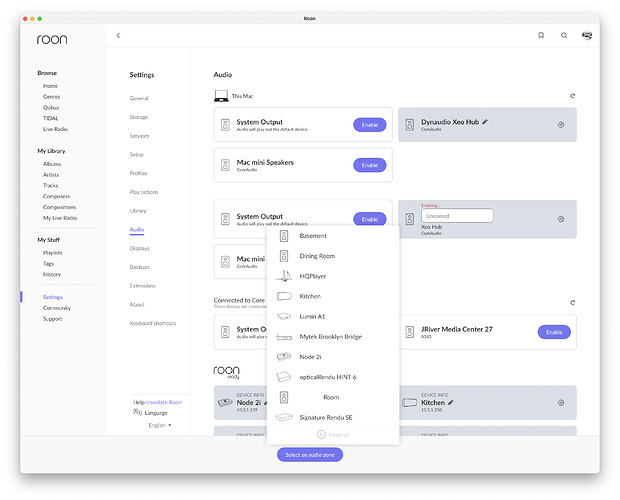Open Kitchen device gear settings

point(561,403)
